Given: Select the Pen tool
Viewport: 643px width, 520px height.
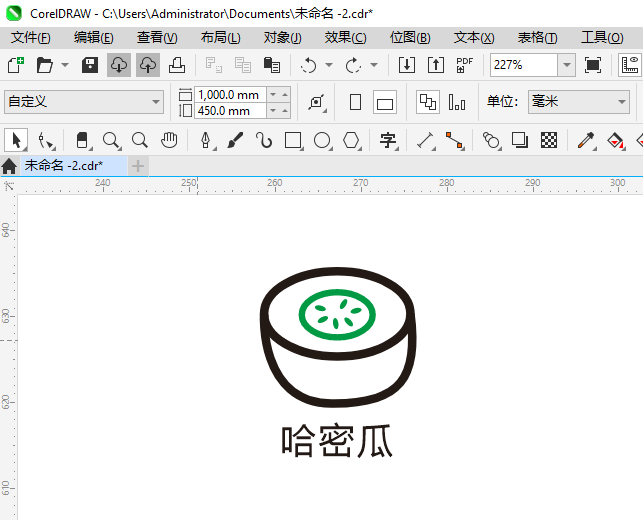Looking at the screenshot, I should (206, 140).
